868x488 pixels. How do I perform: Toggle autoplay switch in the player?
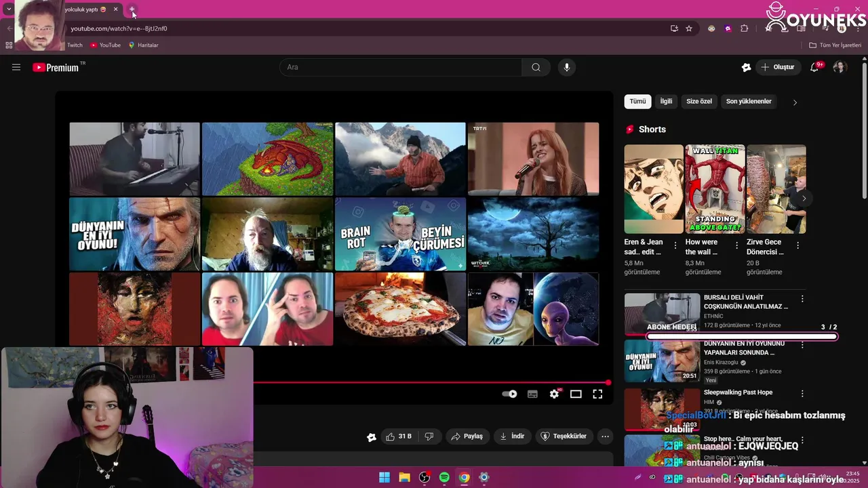(x=509, y=394)
